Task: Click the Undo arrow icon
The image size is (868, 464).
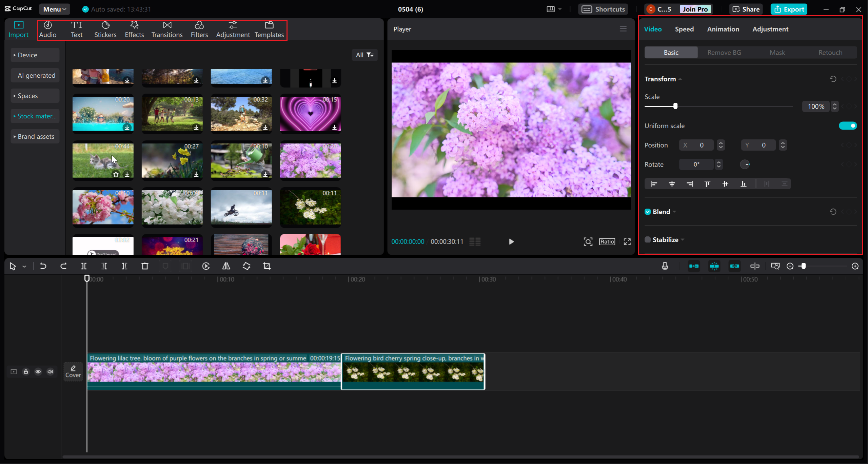Action: (43, 266)
